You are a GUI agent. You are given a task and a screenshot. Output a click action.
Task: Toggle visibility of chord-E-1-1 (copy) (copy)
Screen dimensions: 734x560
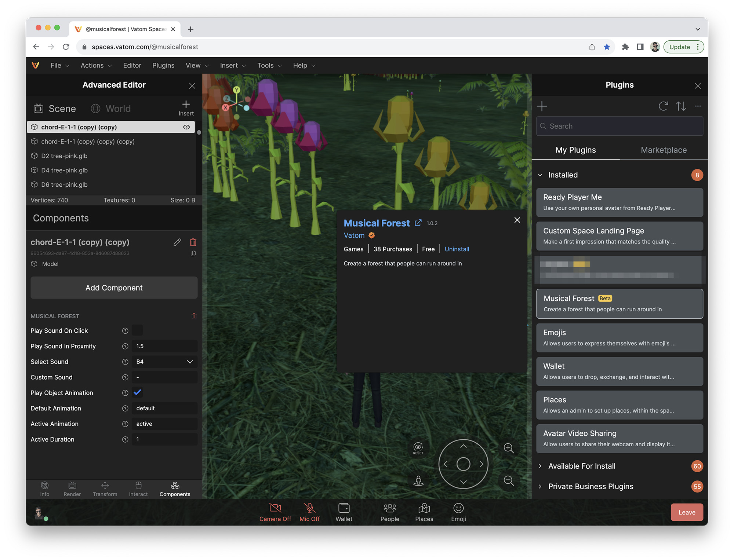(x=186, y=127)
